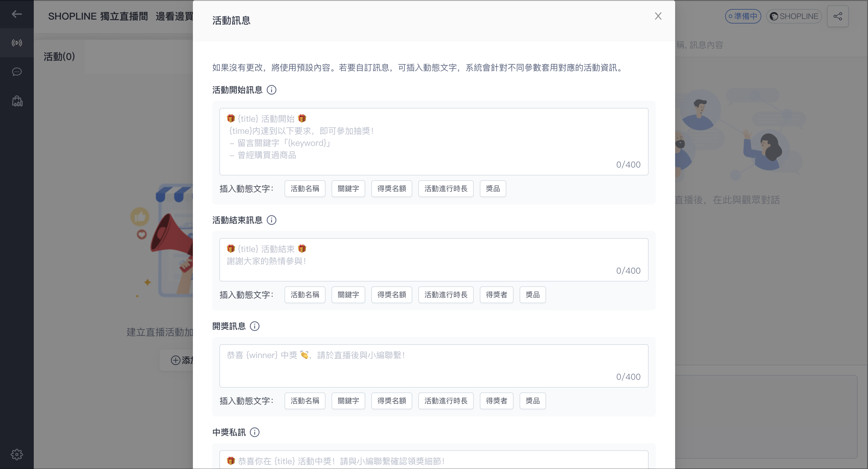Insert 關鍵字 into 開獎訊息
868x469 pixels.
coord(348,401)
